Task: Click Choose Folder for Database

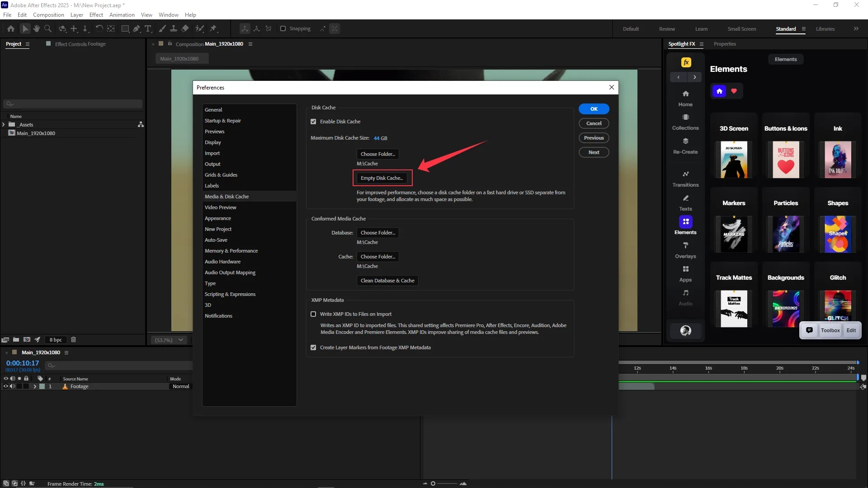Action: (378, 233)
